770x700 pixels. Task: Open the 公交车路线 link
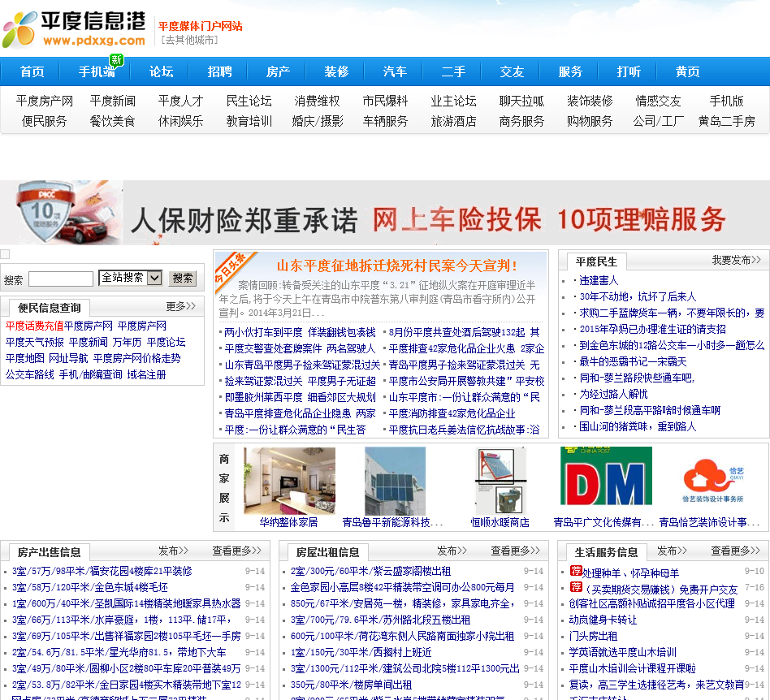29,374
